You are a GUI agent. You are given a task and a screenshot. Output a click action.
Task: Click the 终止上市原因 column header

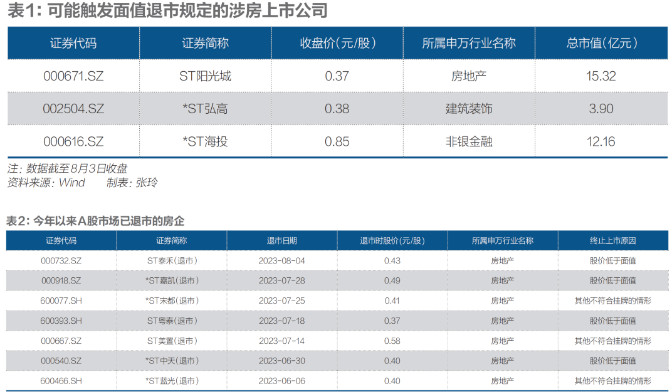[613, 241]
